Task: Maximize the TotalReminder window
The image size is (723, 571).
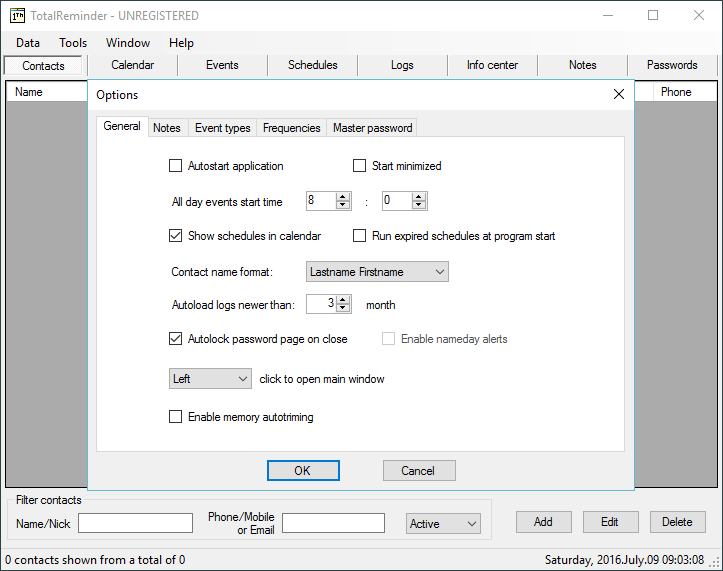Action: coord(653,15)
